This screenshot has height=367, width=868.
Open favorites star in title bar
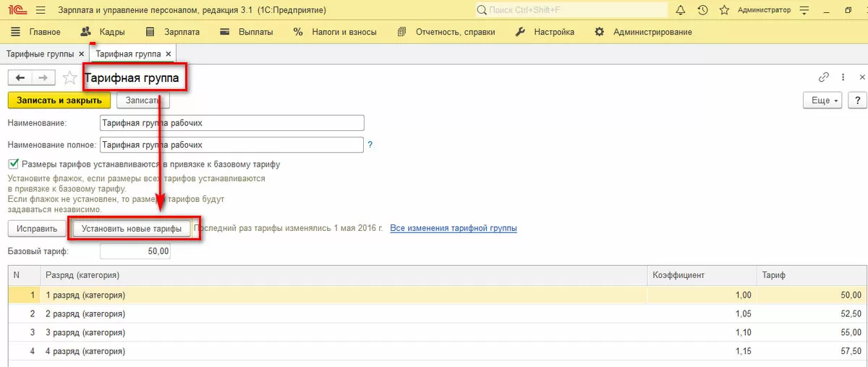(x=724, y=10)
